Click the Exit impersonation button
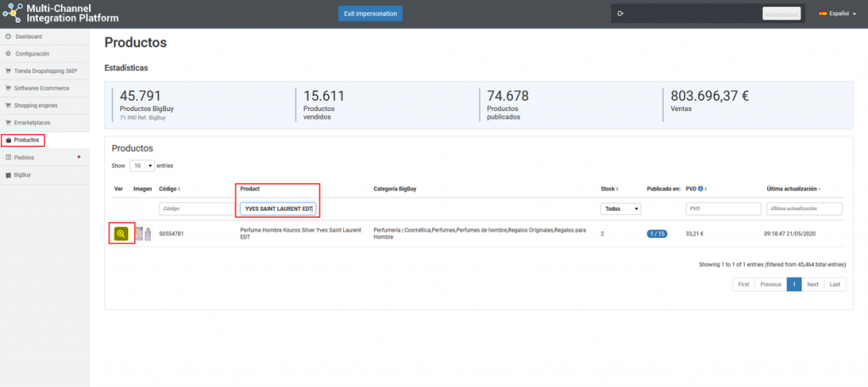This screenshot has height=387, width=868. point(370,14)
